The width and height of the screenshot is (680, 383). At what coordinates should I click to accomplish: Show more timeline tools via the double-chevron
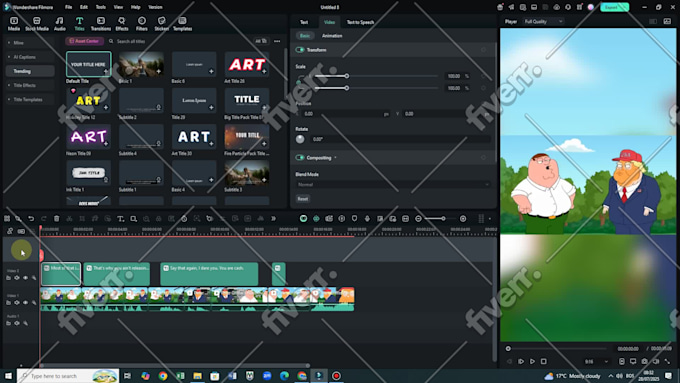pos(273,219)
